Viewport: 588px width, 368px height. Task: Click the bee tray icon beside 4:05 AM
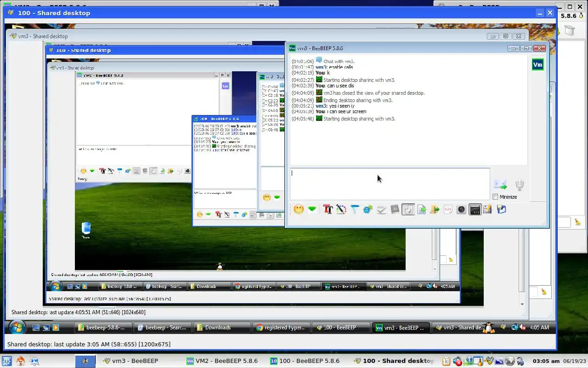[504, 328]
